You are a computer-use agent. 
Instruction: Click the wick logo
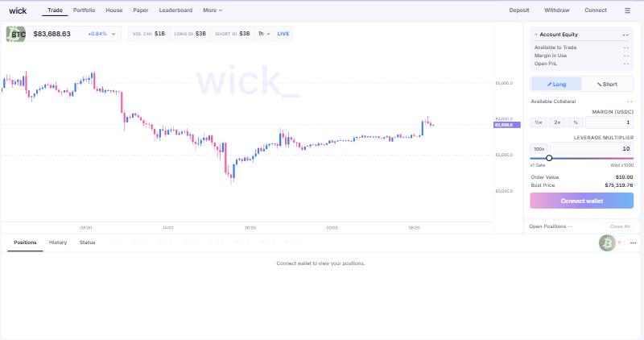(x=18, y=10)
